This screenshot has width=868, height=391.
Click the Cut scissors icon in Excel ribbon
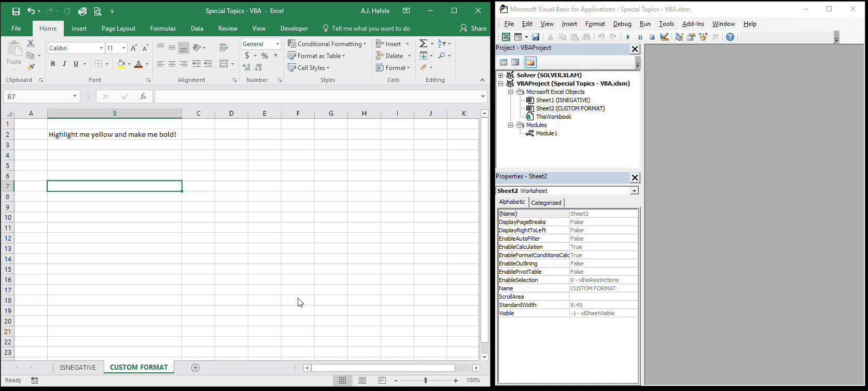coord(31,44)
